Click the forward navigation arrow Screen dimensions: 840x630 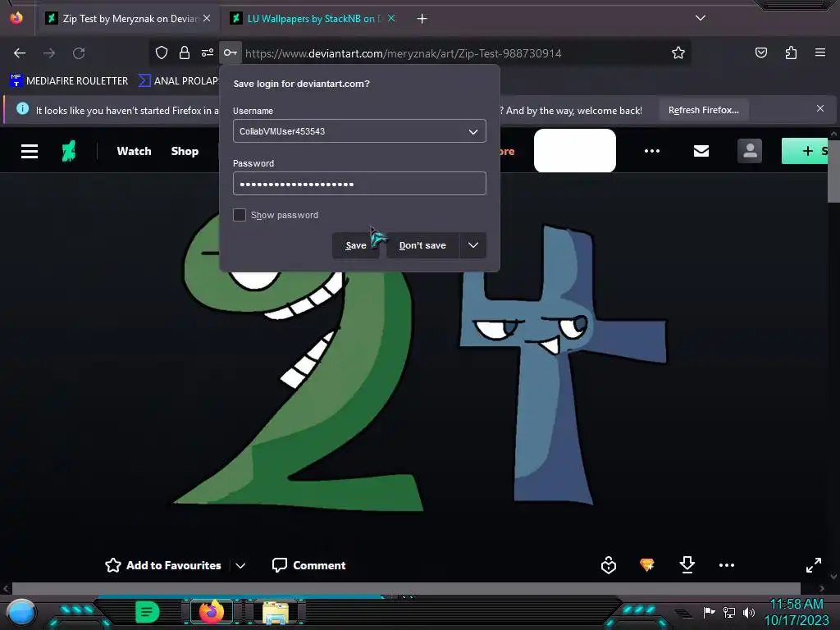tap(49, 53)
